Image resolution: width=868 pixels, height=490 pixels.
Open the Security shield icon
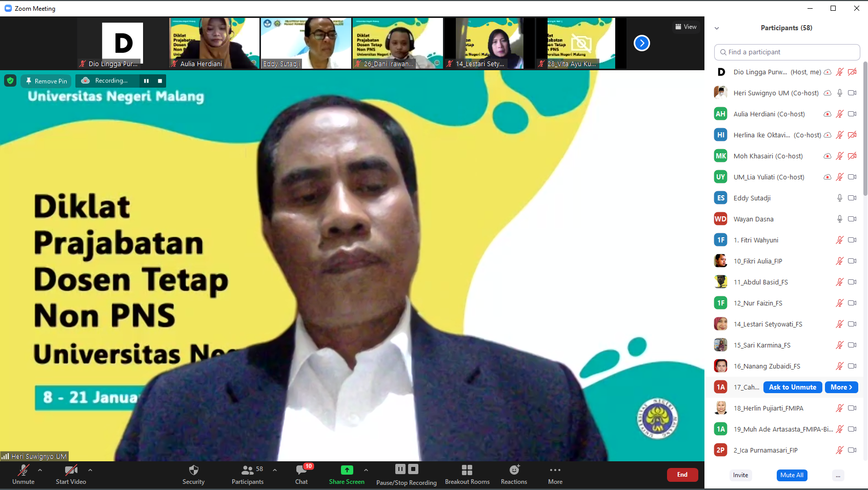coord(193,470)
